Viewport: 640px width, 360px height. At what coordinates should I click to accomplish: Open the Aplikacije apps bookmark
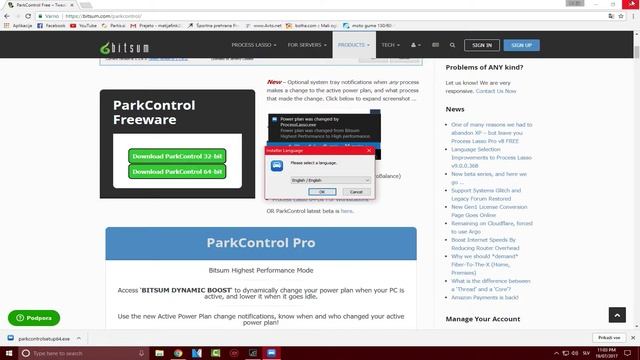coord(18,25)
